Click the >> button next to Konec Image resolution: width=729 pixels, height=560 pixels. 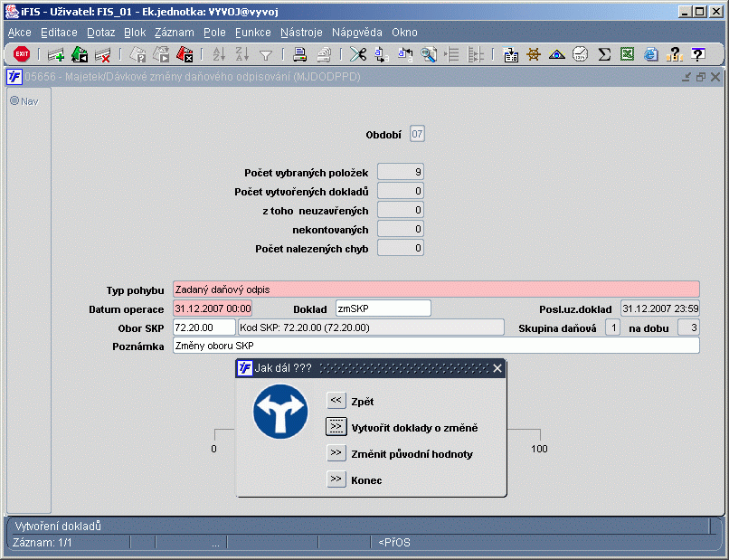coord(336,479)
